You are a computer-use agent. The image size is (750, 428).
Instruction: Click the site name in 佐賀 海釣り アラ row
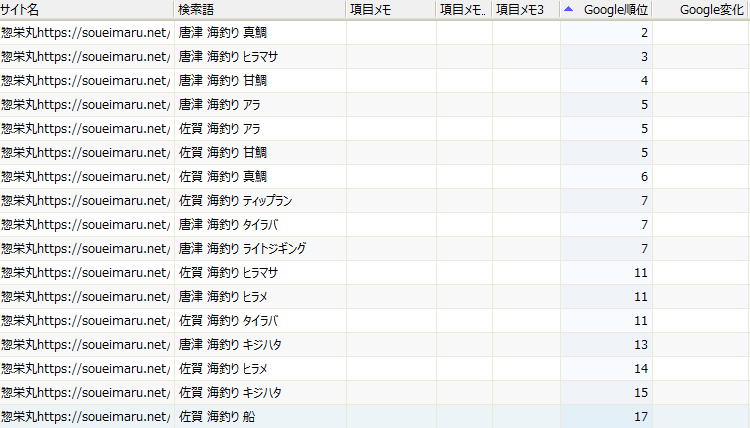tap(86, 129)
